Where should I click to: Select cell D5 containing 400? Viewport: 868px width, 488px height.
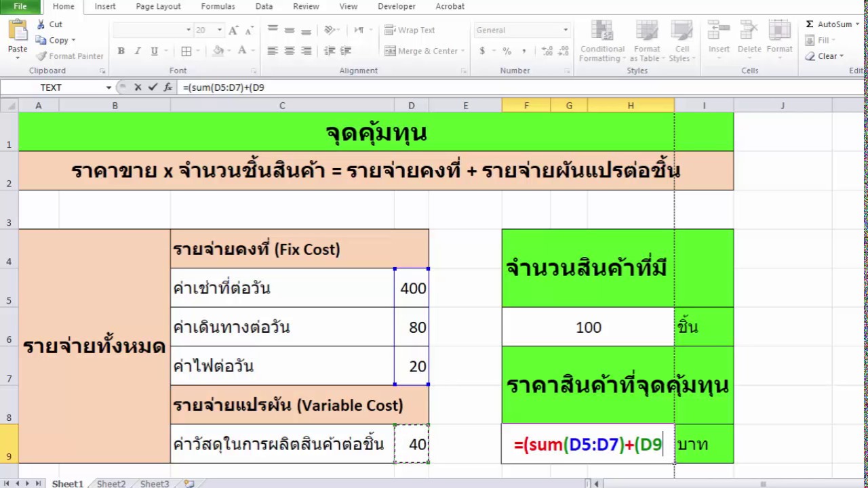tap(412, 288)
